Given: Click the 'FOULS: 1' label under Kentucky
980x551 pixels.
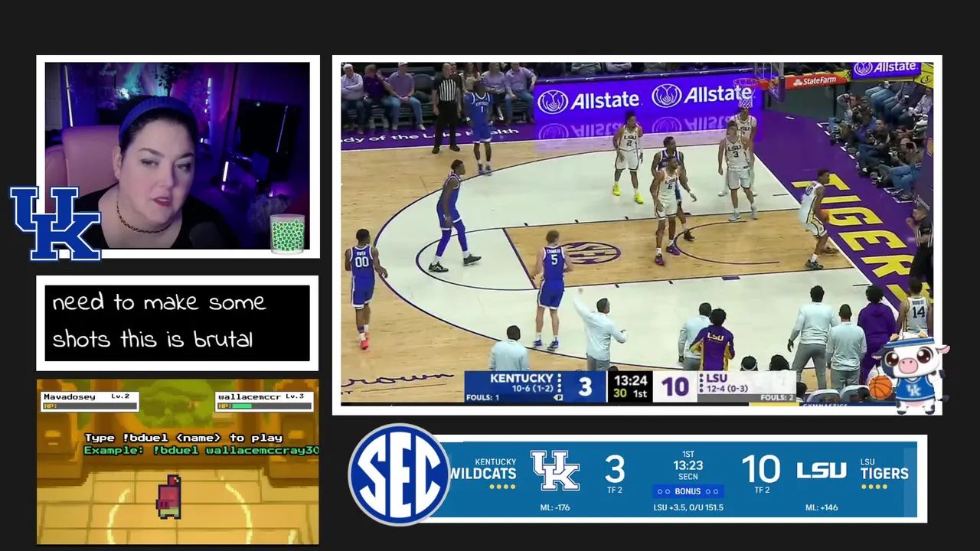Looking at the screenshot, I should (482, 398).
